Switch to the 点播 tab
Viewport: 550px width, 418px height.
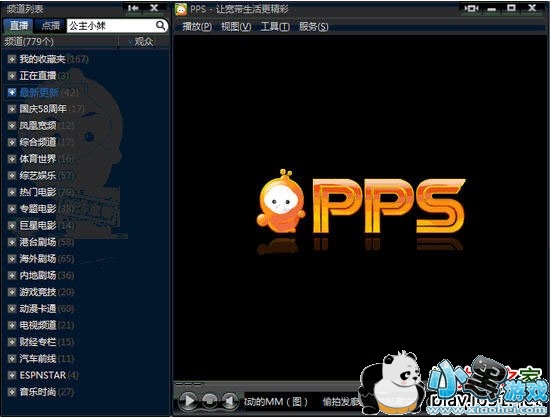(51, 25)
